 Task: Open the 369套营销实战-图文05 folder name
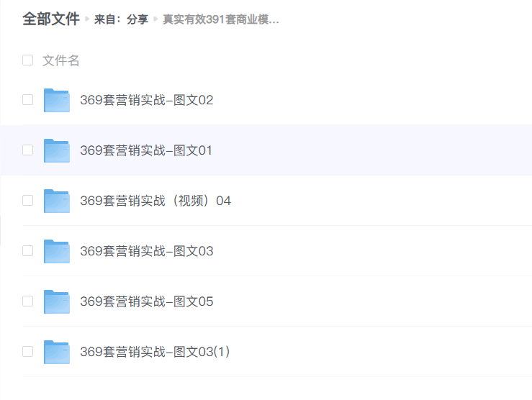[x=147, y=301]
